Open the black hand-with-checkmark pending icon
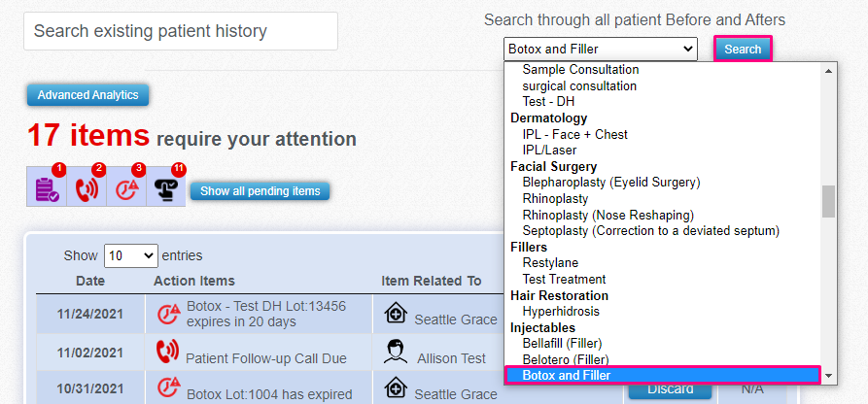 pos(166,185)
